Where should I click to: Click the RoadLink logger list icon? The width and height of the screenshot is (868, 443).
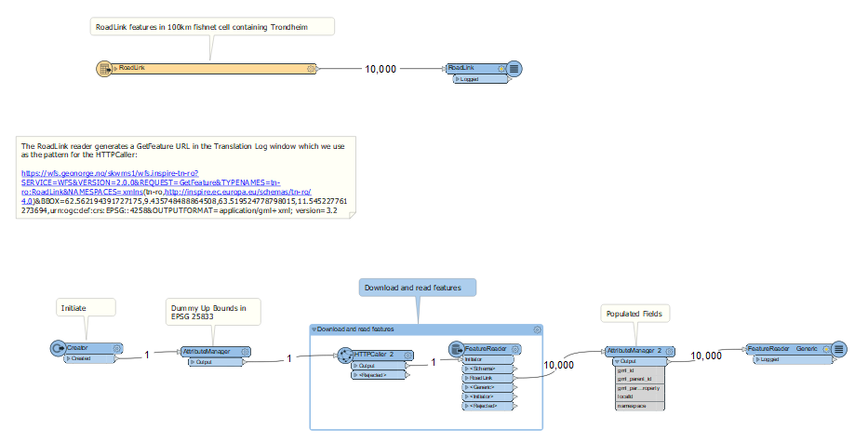(x=514, y=69)
